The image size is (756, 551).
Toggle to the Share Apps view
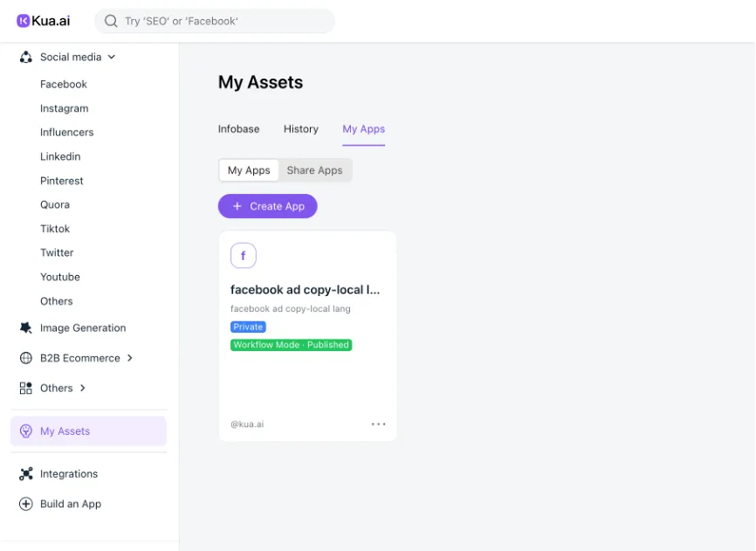click(x=314, y=170)
